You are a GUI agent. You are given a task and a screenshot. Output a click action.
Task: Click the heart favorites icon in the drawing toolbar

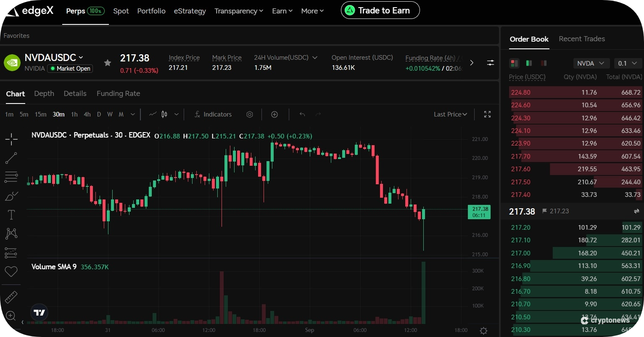click(x=11, y=272)
